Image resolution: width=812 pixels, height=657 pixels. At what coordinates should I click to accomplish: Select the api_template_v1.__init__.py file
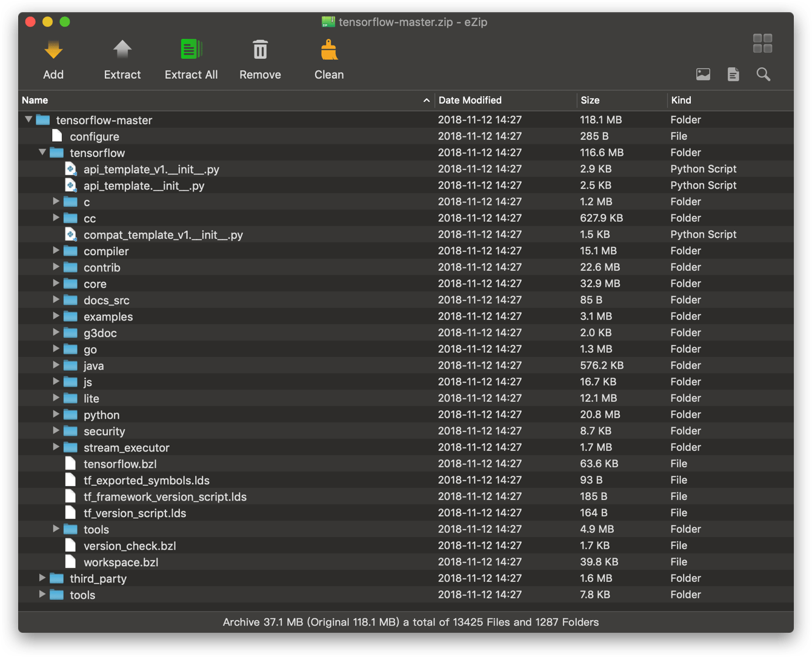point(151,170)
